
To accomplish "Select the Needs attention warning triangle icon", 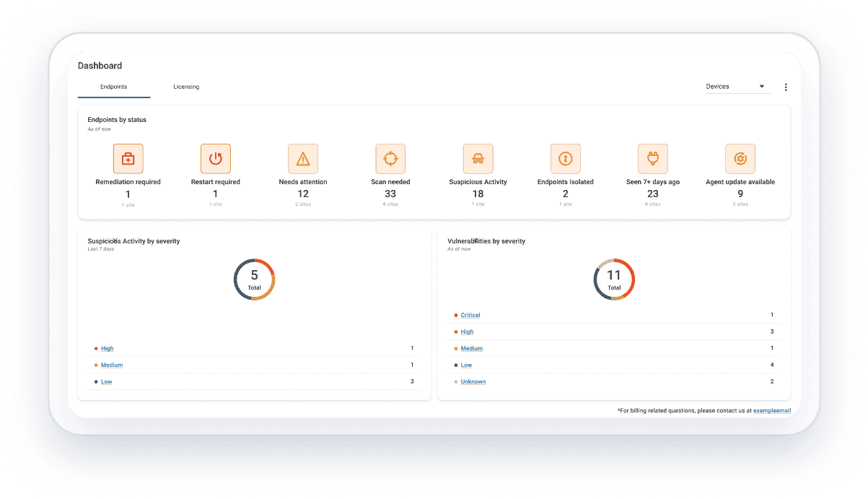I will pyautogui.click(x=303, y=158).
